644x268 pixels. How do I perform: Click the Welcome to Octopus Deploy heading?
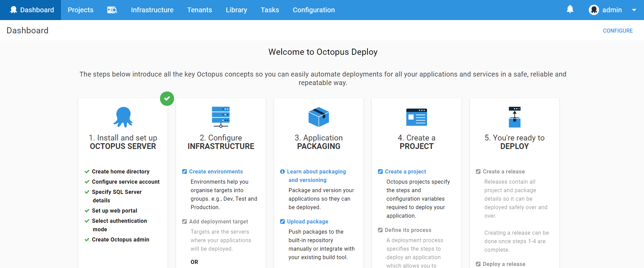click(x=323, y=52)
